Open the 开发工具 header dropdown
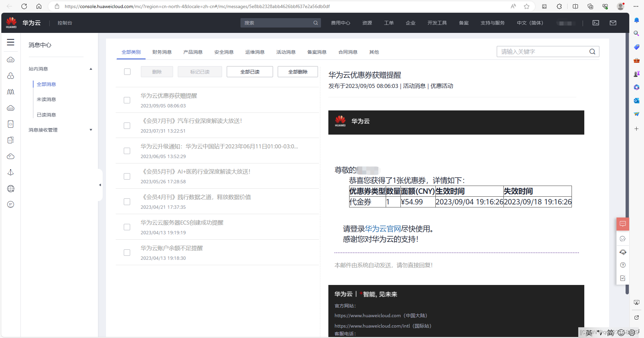The image size is (644, 338). 437,23
